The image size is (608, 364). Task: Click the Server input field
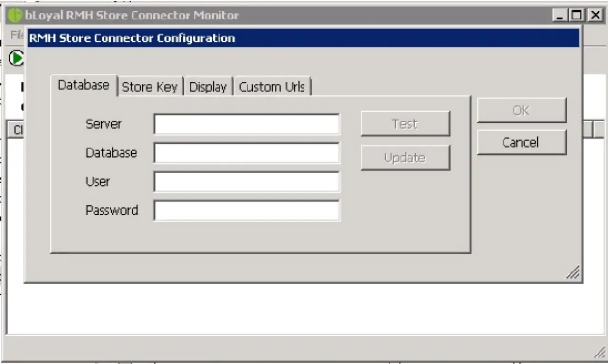tap(247, 124)
